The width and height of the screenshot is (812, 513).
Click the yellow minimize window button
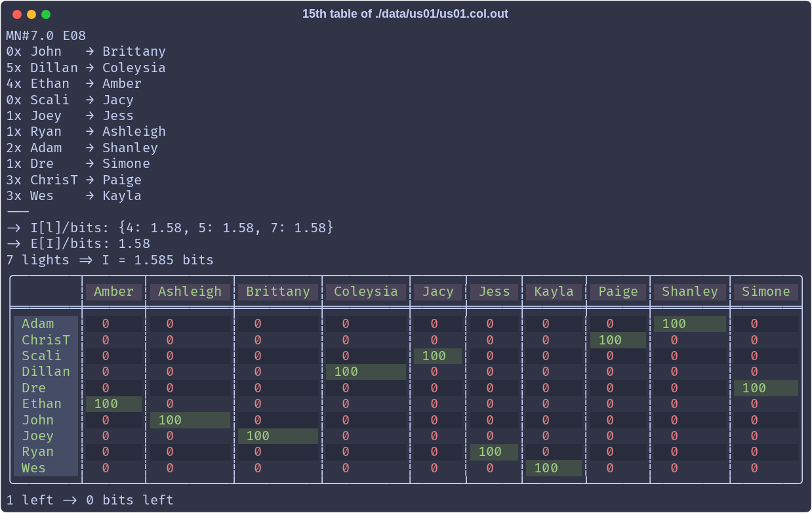[31, 14]
